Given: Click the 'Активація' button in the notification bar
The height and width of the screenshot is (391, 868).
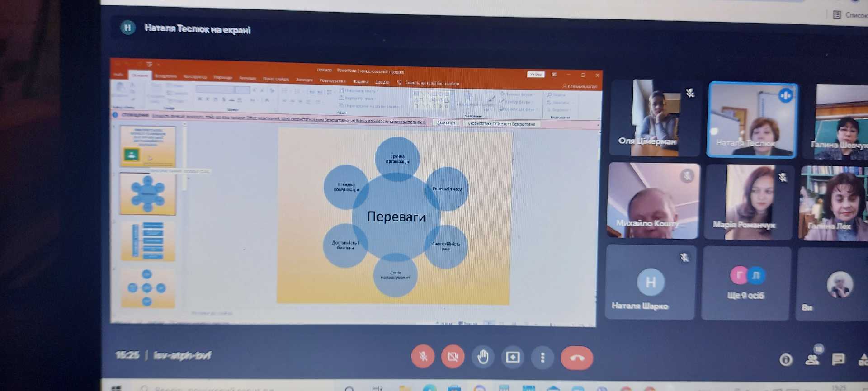Looking at the screenshot, I should click(446, 122).
